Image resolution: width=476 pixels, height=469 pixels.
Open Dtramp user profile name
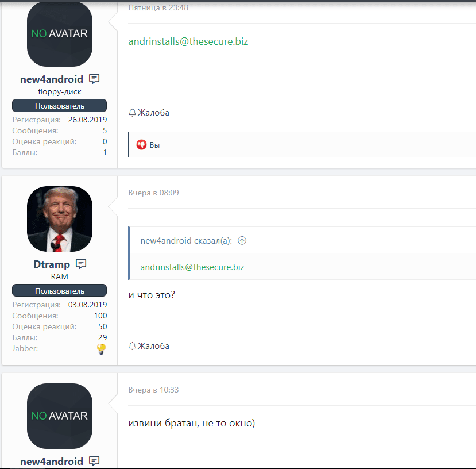click(52, 264)
